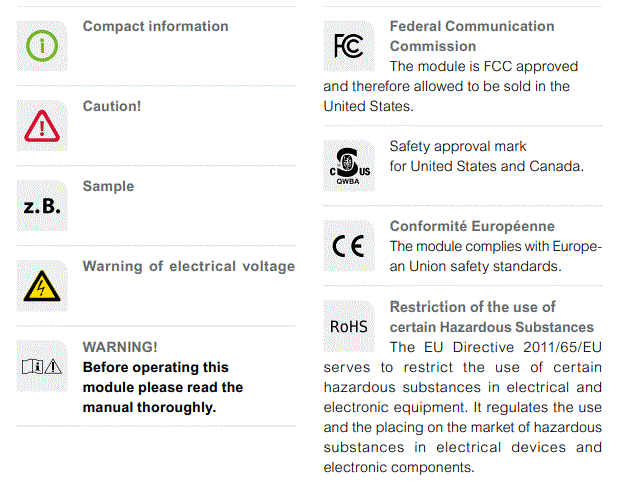This screenshot has height=482, width=620.
Task: Click the red caution triangle icon
Action: coord(43,125)
